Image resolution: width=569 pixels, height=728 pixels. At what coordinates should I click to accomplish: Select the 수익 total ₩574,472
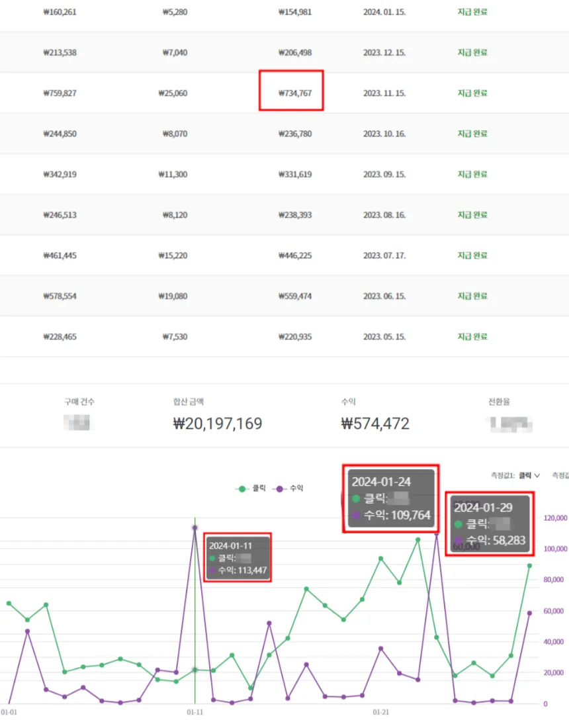(375, 424)
